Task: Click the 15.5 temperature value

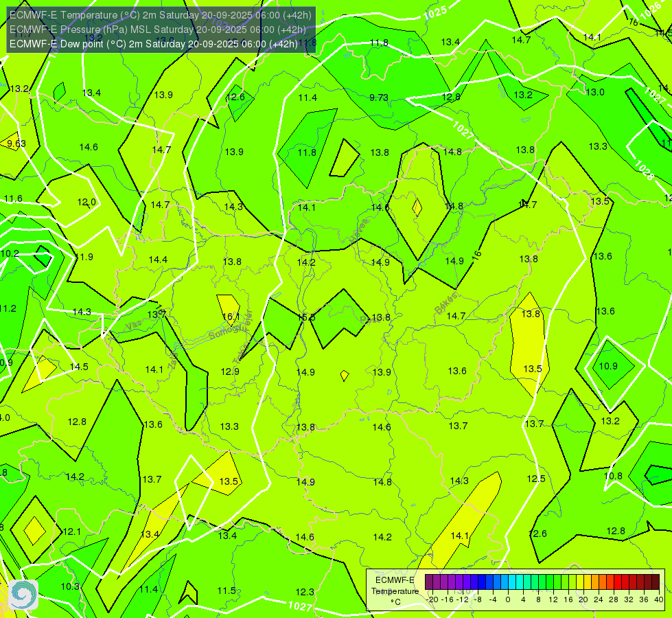Action: pos(306,317)
